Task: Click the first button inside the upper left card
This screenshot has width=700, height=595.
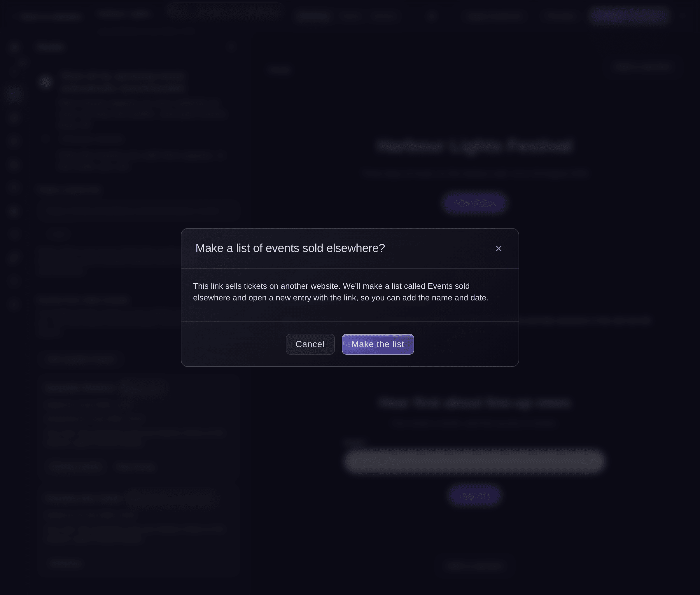Action: (76, 466)
